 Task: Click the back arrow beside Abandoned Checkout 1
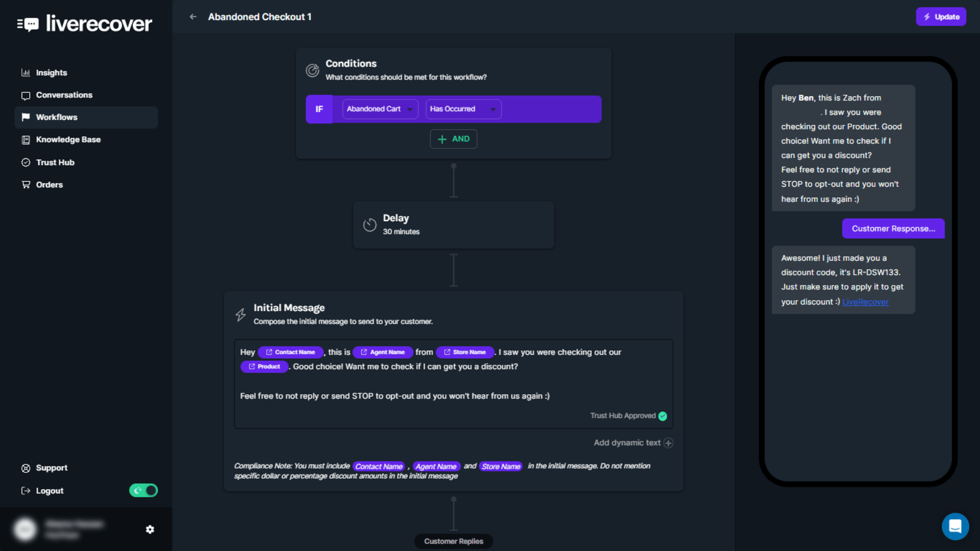pyautogui.click(x=193, y=17)
